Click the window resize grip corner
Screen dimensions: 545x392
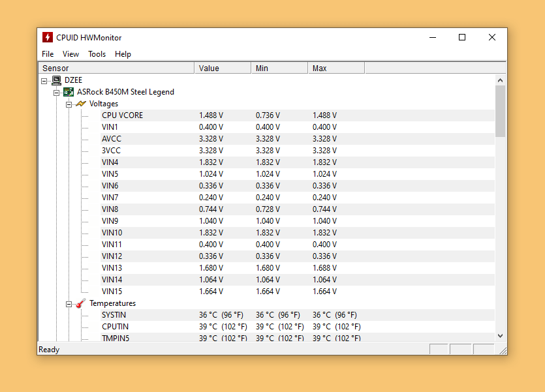point(503,350)
